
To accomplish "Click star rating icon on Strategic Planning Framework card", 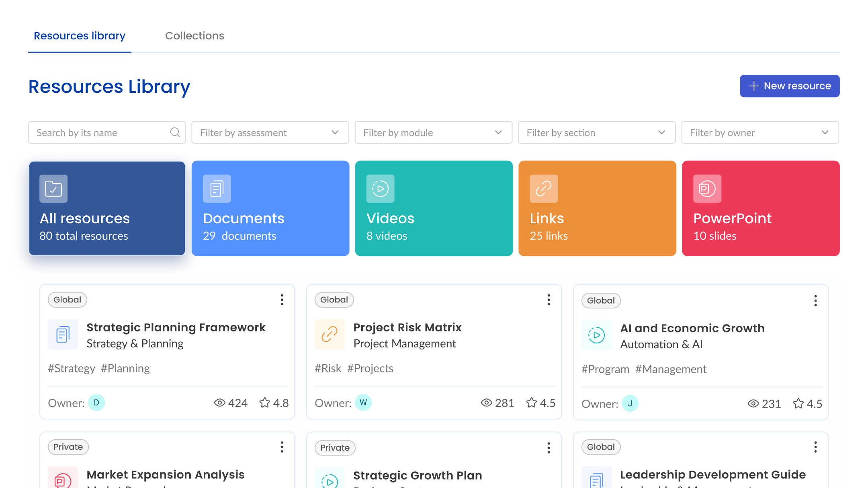I will (x=264, y=402).
